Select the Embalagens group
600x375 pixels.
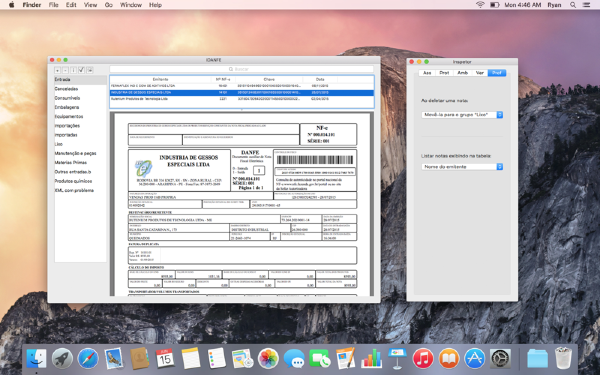tap(80, 107)
